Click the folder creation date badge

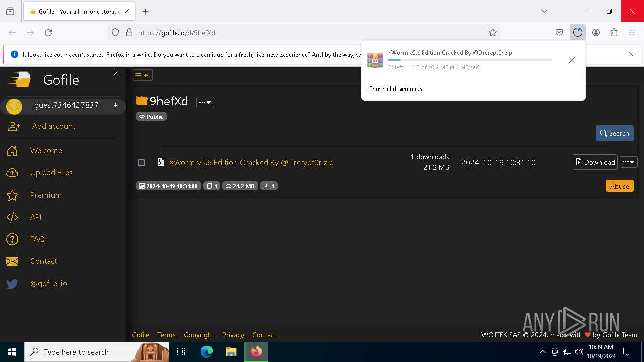tap(169, 186)
